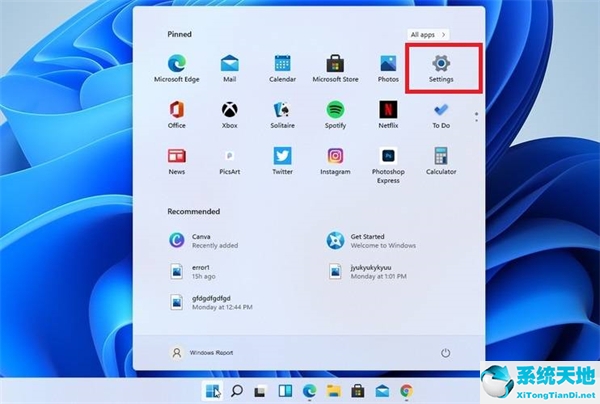Screen dimensions: 600x404
Task: Open Get Started welcome item
Action: pyautogui.click(x=371, y=241)
